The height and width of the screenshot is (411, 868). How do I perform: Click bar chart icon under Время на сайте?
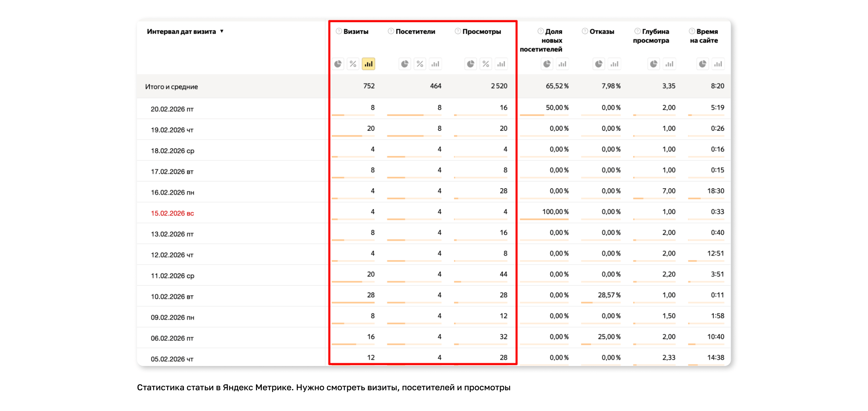(718, 64)
